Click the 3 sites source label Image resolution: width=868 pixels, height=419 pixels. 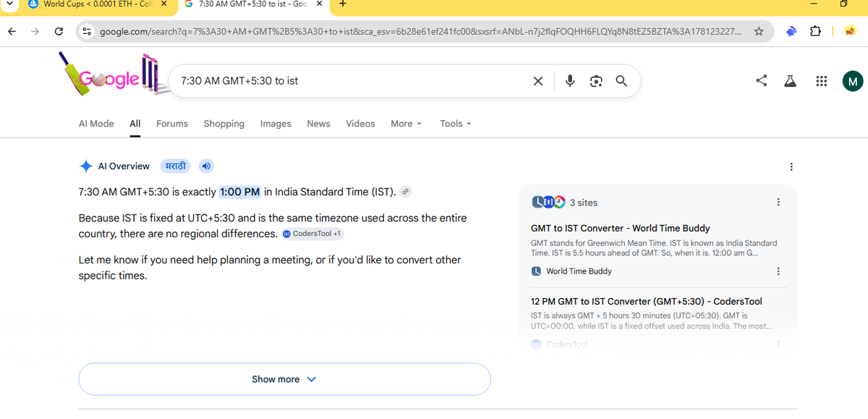click(x=584, y=203)
